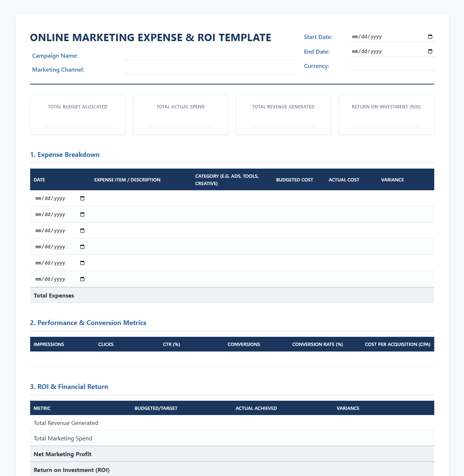This screenshot has height=476, width=464.
Task: Focus the date field in third expense row
Action: [60, 231]
